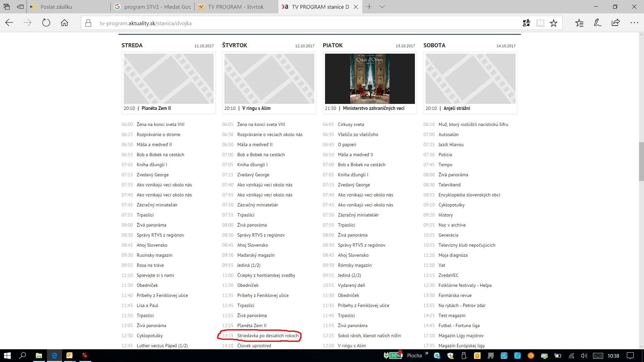Open Wi-Fi network tray icon
Screen dimensions: 644x362
point(571,356)
